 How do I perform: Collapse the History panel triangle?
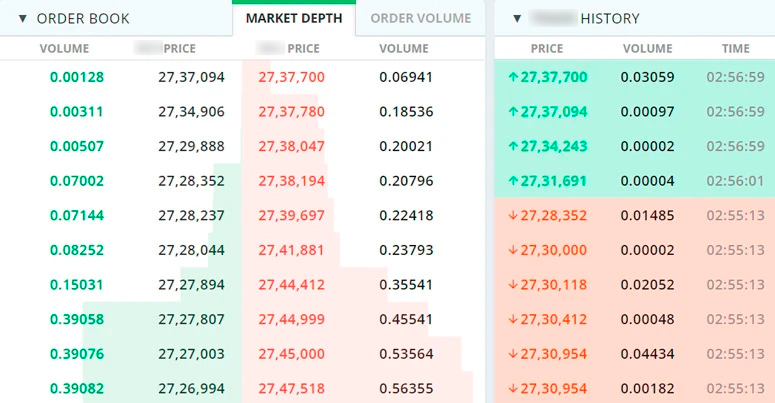coord(516,19)
